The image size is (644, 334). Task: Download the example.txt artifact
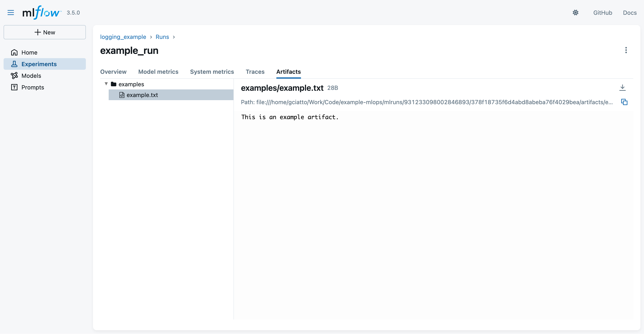click(622, 87)
